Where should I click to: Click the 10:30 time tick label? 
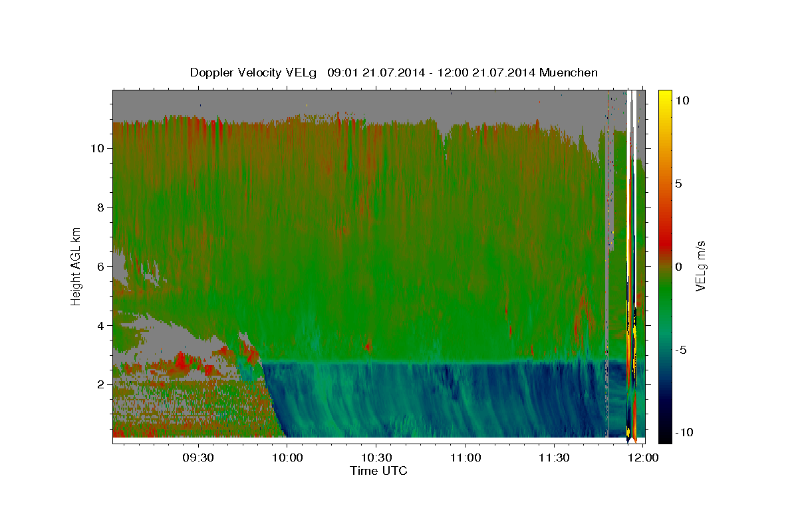376,458
